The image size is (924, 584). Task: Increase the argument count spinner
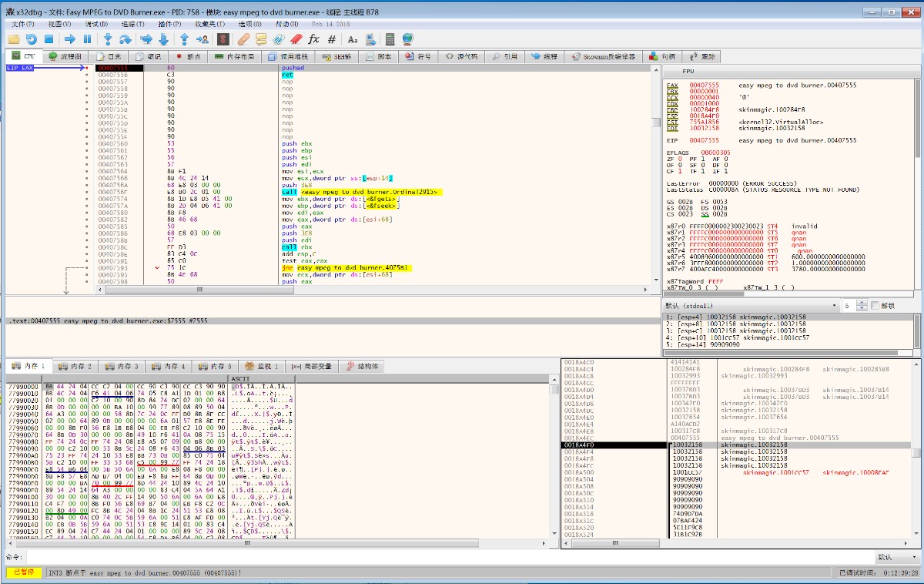(862, 304)
